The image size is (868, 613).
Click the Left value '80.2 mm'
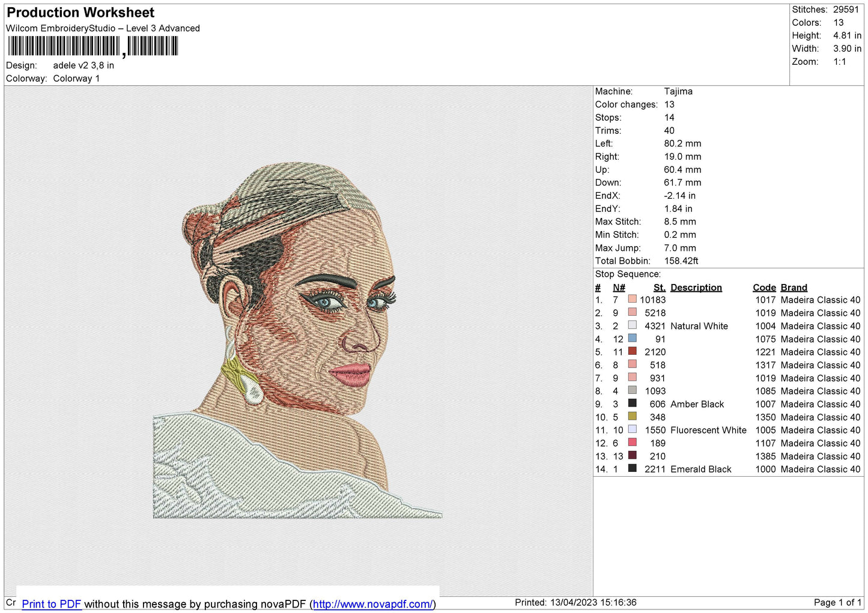(682, 143)
